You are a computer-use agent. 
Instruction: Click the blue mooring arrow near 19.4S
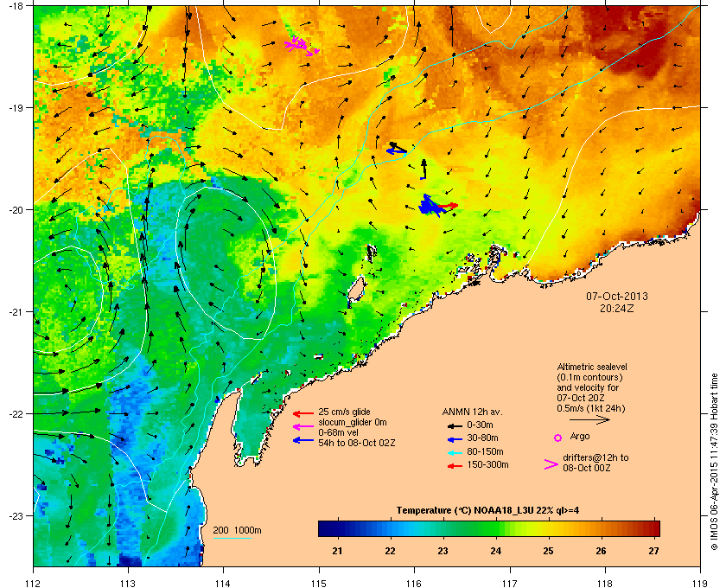pyautogui.click(x=397, y=150)
